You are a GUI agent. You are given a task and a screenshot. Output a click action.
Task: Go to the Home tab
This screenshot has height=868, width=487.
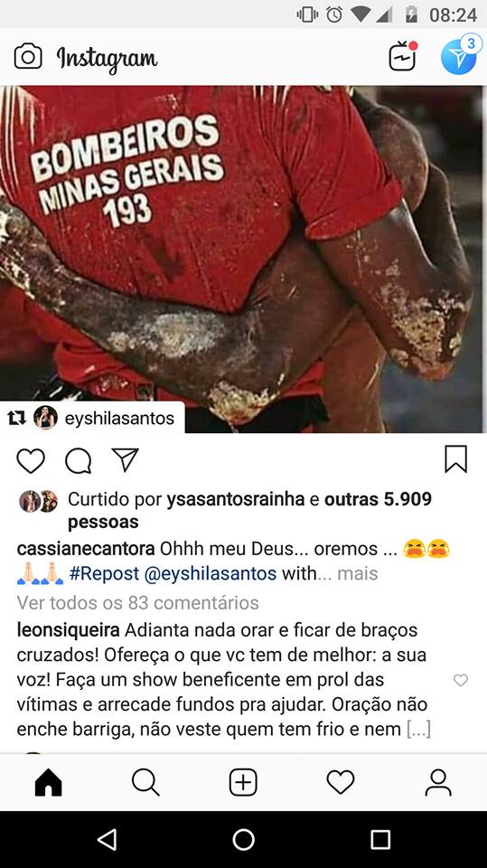coord(49,783)
